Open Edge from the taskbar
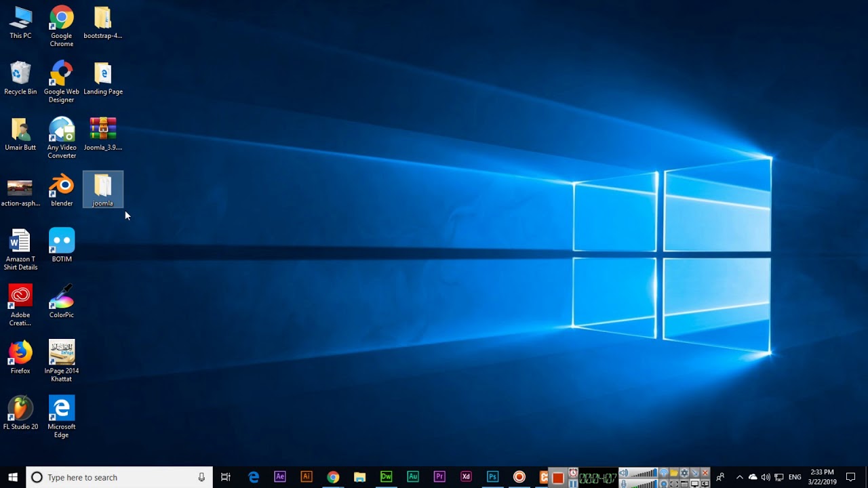This screenshot has width=868, height=488. [254, 477]
